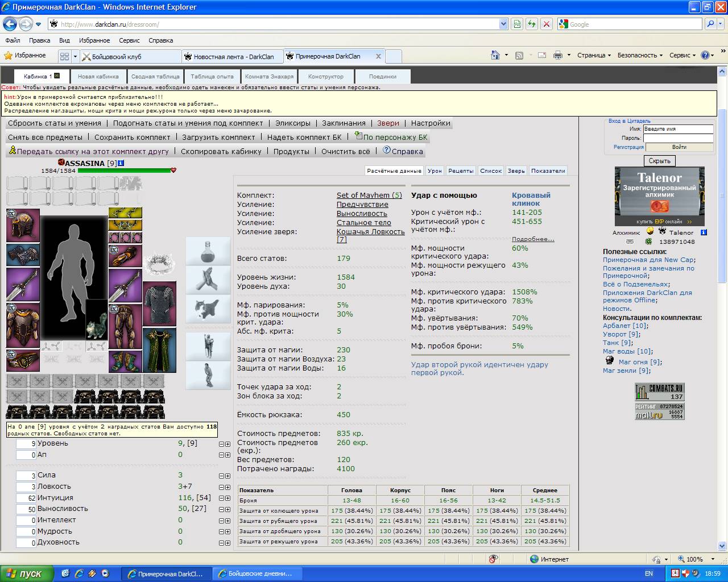Increase Мудрость with the plus button
The height and width of the screenshot is (582, 728).
point(228,532)
